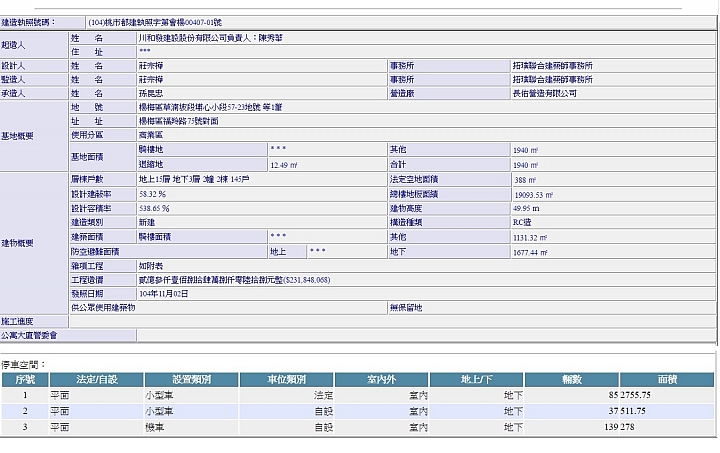Screen dimensions: 720x453
Task: Click the 騎樓地 label cell
Action: point(202,149)
